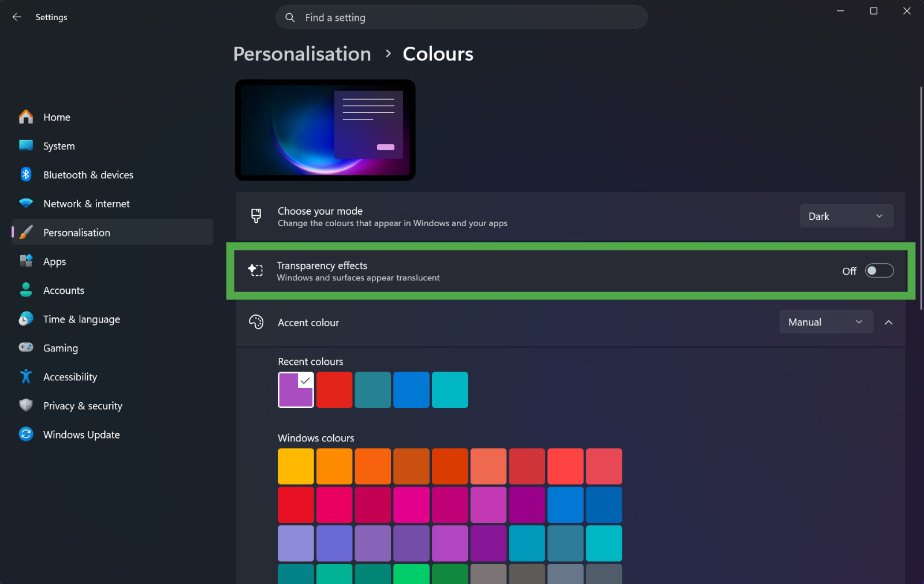Click the Network wifi icon
The width and height of the screenshot is (924, 584).
pos(26,203)
